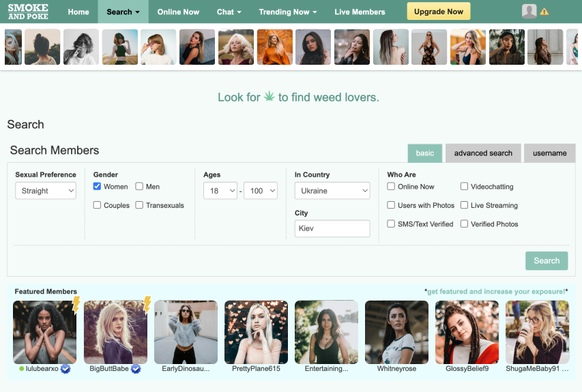
Task: Enable the Men gender checkbox
Action: click(139, 186)
